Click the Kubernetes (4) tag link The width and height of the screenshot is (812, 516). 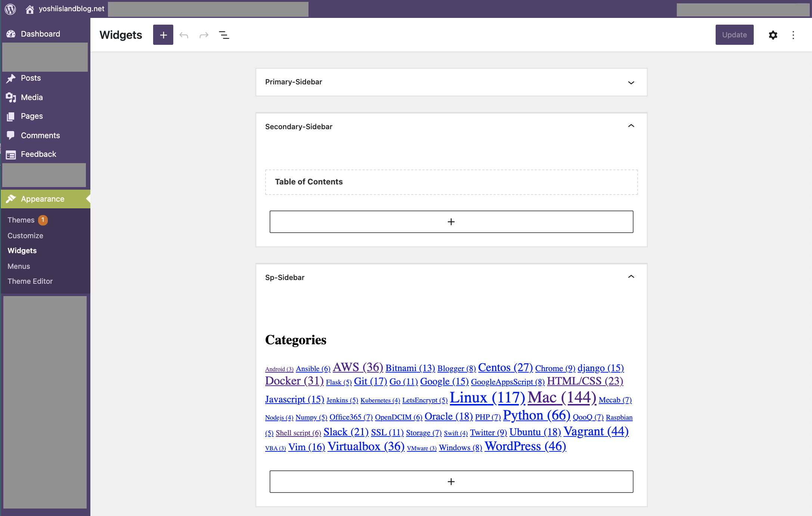[380, 400]
